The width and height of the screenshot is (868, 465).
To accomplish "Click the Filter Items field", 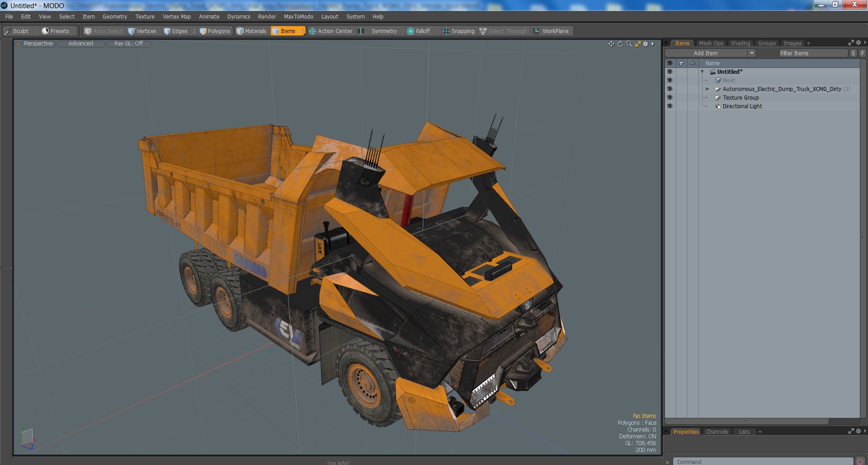I will (x=813, y=53).
